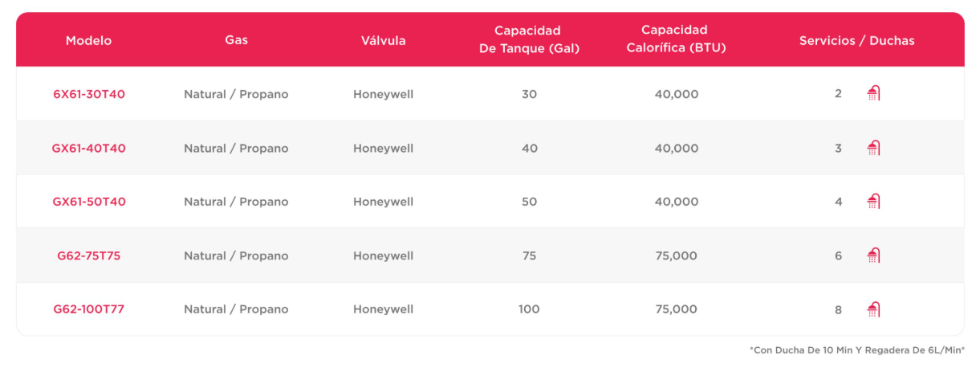Click the Válvula column header
Image resolution: width=980 pixels, height=372 pixels.
point(384,40)
